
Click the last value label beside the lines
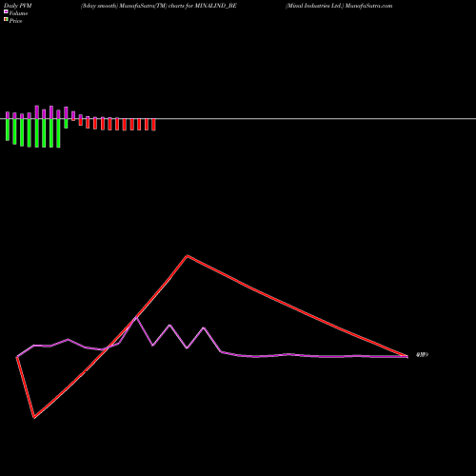[x=422, y=355]
